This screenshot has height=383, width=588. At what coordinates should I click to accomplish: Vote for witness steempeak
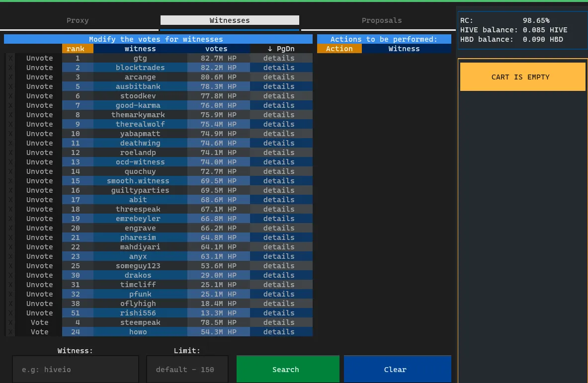(39, 322)
